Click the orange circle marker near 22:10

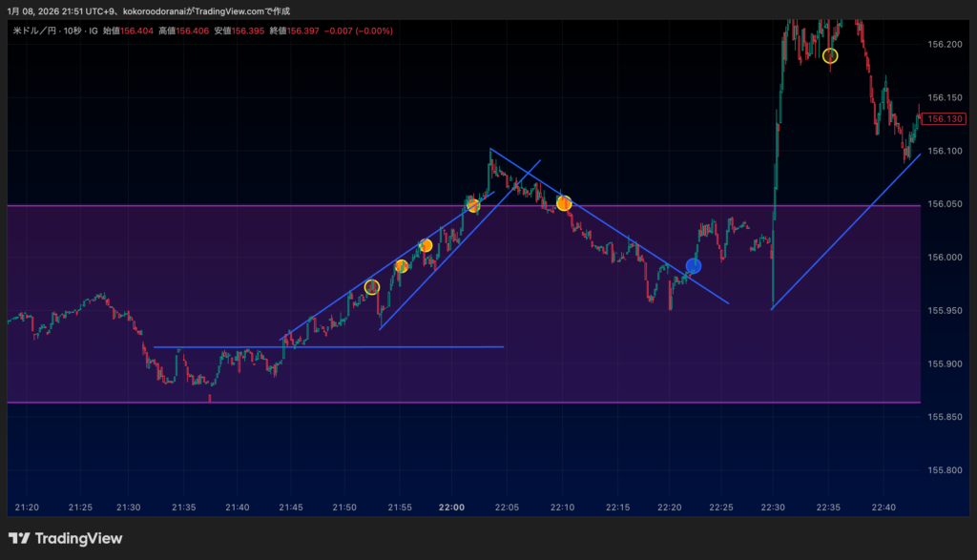tap(564, 203)
